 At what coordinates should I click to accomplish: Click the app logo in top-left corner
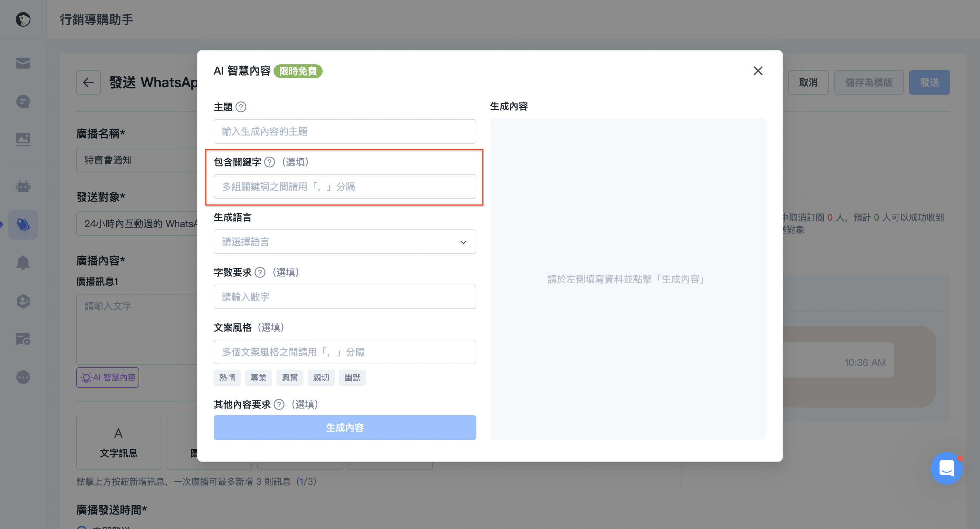(23, 19)
